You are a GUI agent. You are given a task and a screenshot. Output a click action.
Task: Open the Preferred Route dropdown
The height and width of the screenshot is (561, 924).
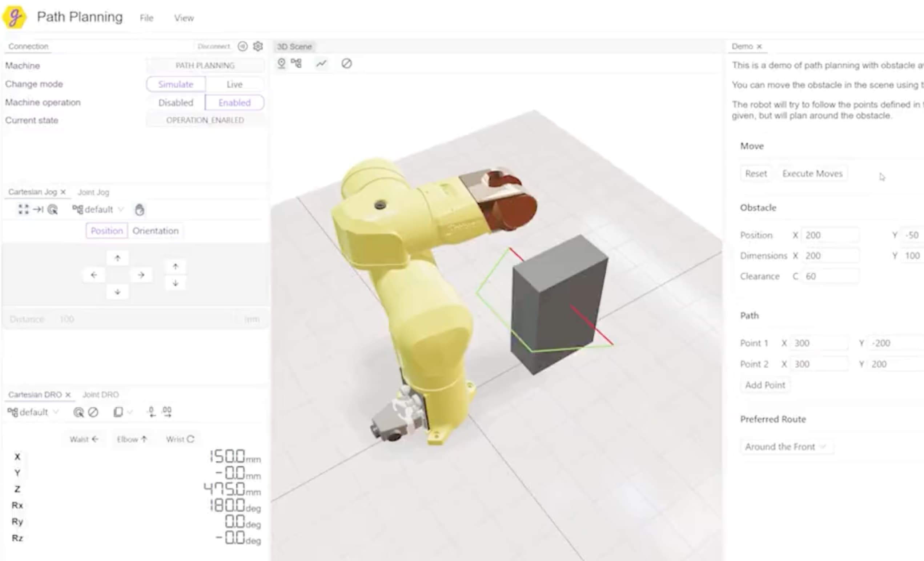[786, 446]
